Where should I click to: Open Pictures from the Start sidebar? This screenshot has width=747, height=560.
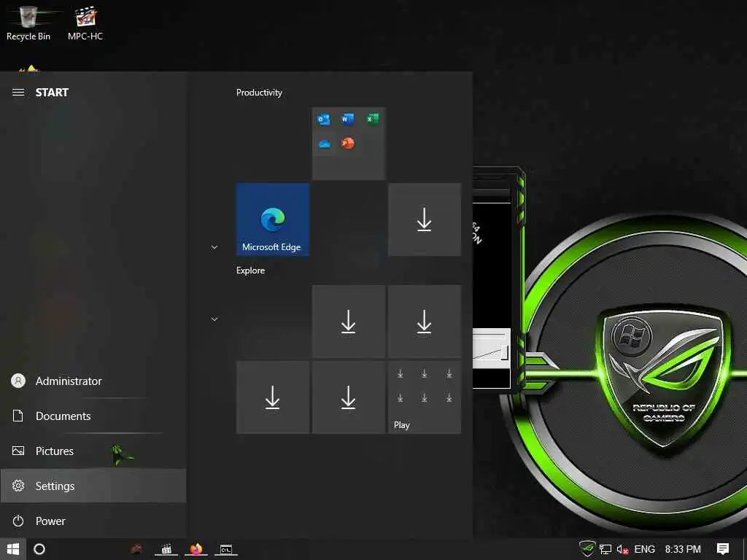(93, 451)
